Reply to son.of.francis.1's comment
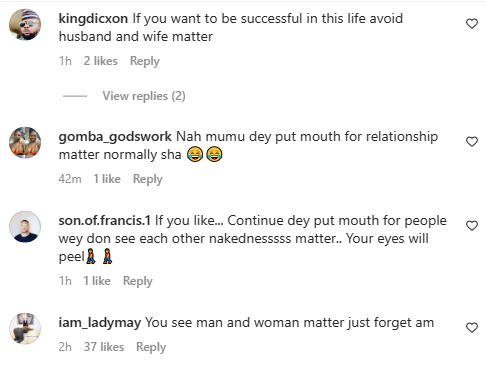 138,281
